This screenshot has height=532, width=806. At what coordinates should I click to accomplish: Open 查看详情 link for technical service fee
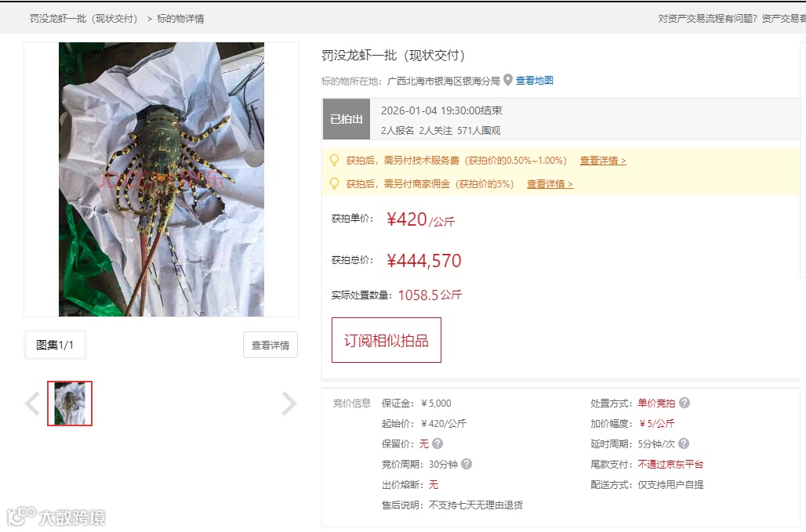click(x=603, y=161)
